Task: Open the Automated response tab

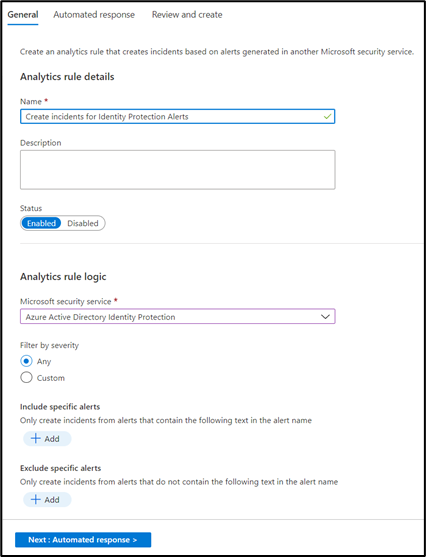Action: point(94,15)
